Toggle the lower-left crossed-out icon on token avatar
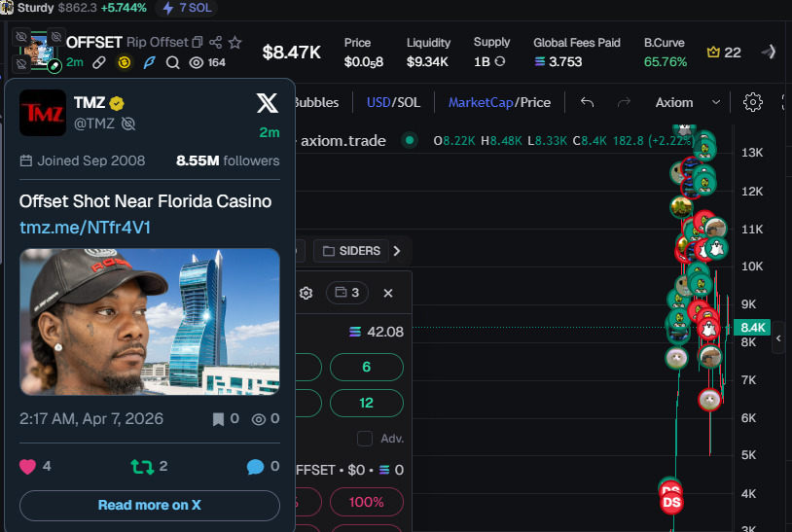The image size is (792, 532). click(21, 64)
